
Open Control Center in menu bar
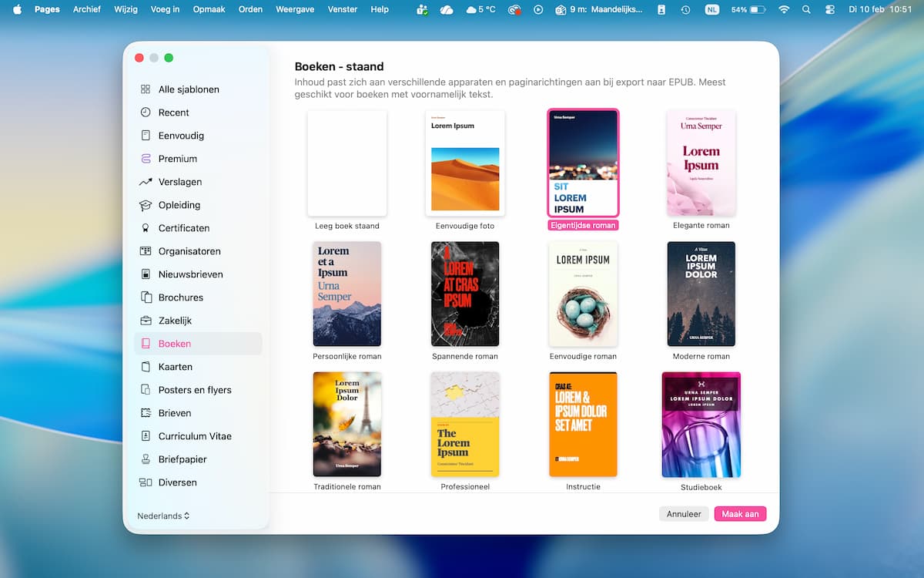click(829, 9)
